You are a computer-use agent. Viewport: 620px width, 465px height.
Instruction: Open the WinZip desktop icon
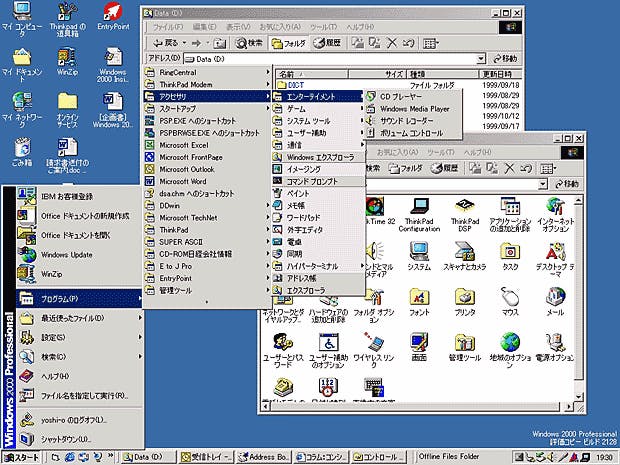67,61
